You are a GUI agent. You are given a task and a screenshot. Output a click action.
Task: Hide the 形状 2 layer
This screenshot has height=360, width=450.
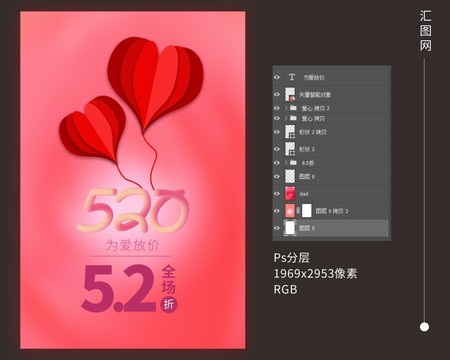click(x=277, y=149)
